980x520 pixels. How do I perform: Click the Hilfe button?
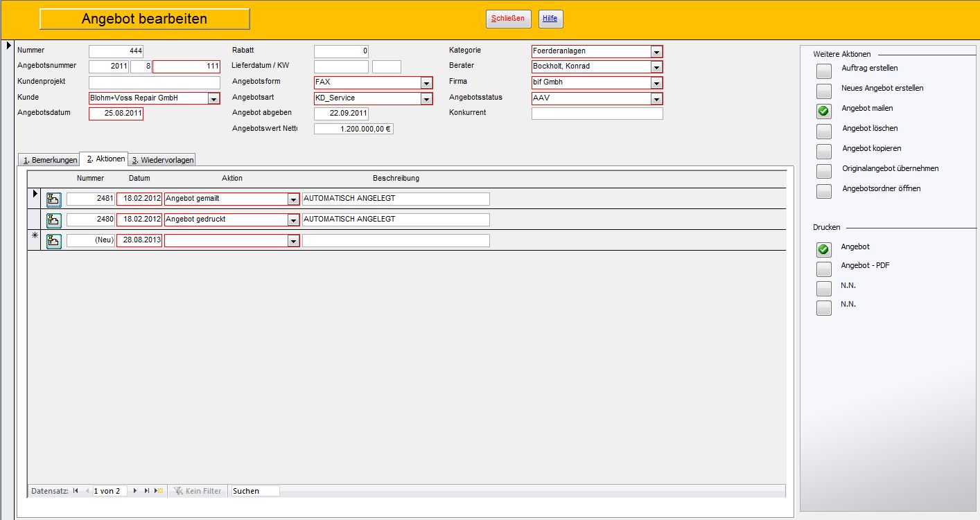[x=550, y=19]
